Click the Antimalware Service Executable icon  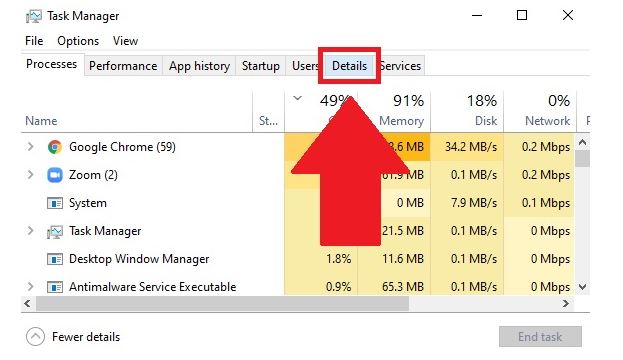click(55, 287)
